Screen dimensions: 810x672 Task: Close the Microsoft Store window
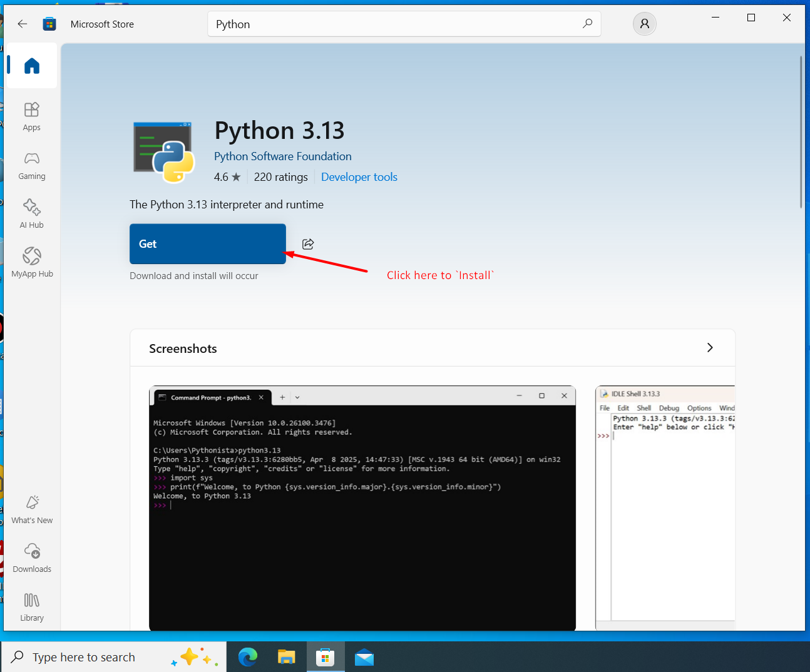[787, 18]
